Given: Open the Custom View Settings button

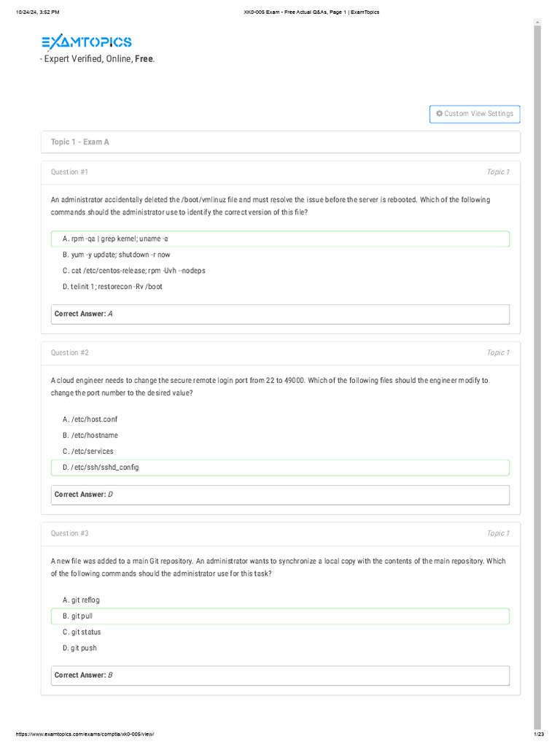Looking at the screenshot, I should (x=475, y=114).
